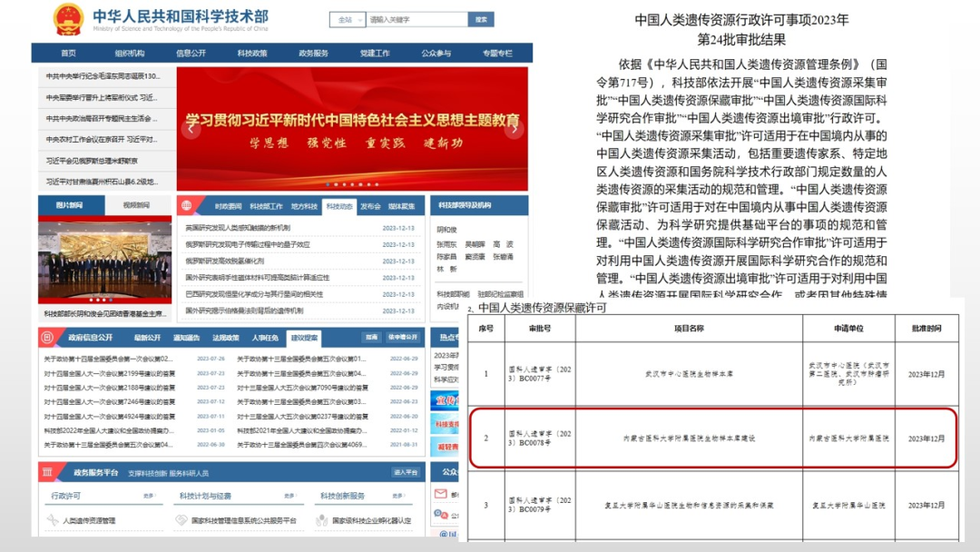980x552 pixels.
Task: Open headline 习近平会见俄罗斯总理米舒斯京
Action: click(x=92, y=161)
